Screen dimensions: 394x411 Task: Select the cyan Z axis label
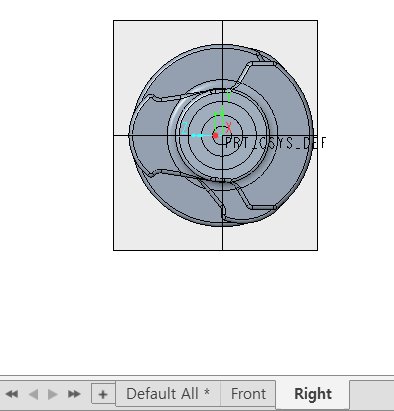[x=184, y=128]
